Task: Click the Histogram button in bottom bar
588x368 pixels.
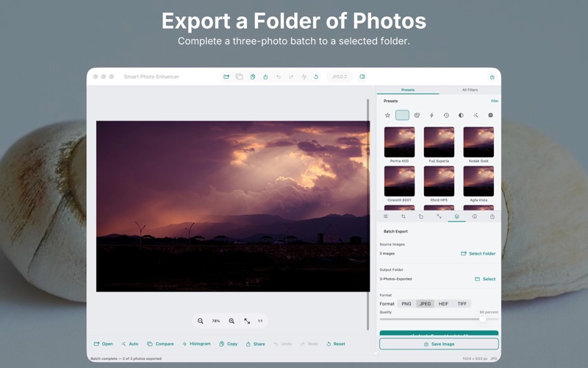Action: [196, 344]
